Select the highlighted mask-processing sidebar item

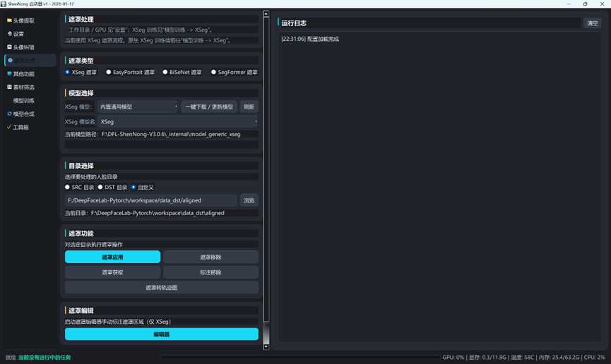(x=30, y=61)
